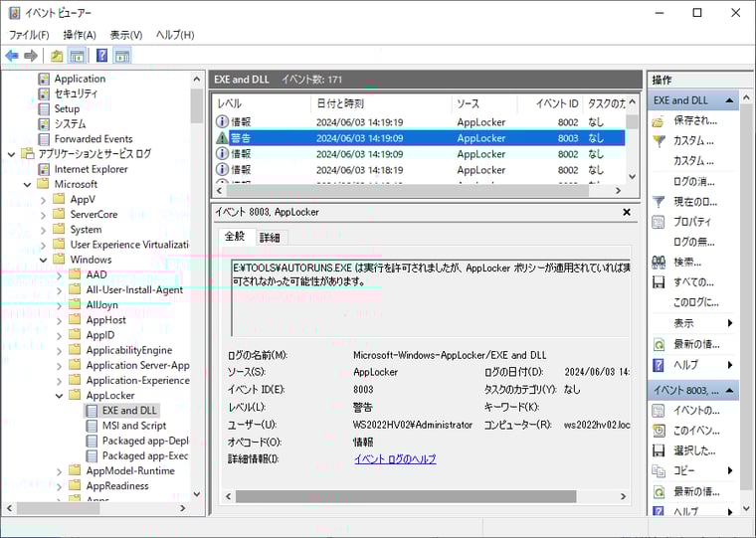Image resolution: width=756 pixels, height=538 pixels.
Task: Select the AllJoyn folder in tree
Action: click(101, 304)
